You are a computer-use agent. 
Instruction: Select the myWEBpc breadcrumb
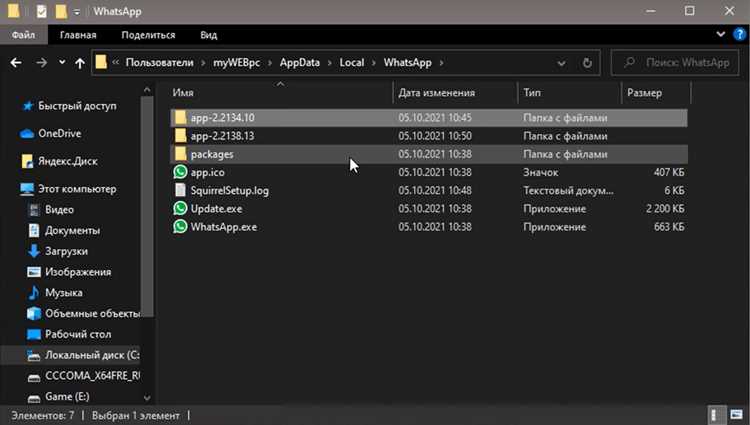(x=237, y=63)
